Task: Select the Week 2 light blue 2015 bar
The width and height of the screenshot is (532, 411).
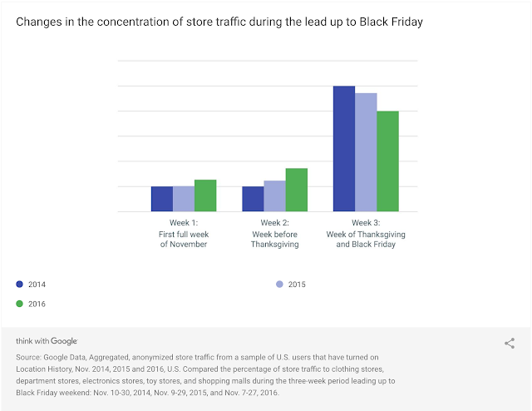Action: click(274, 196)
